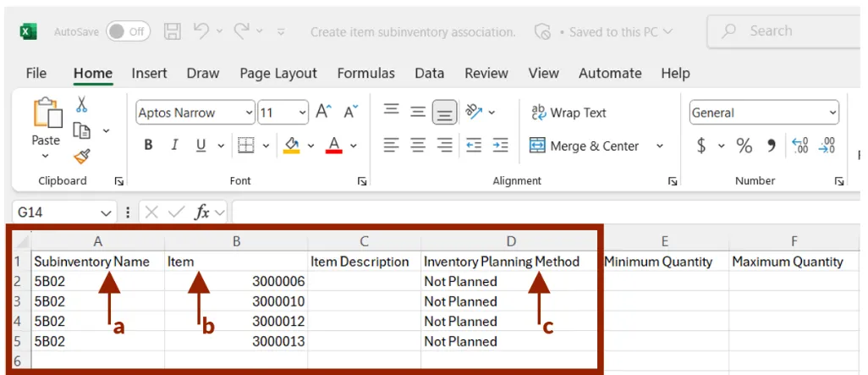Open the font name dropdown
Image resolution: width=868 pixels, height=375 pixels.
coord(249,113)
